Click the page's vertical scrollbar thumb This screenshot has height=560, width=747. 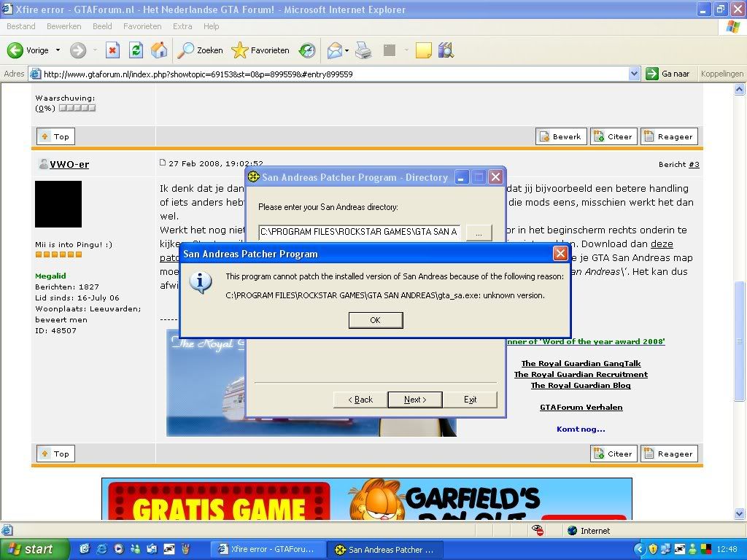740,341
